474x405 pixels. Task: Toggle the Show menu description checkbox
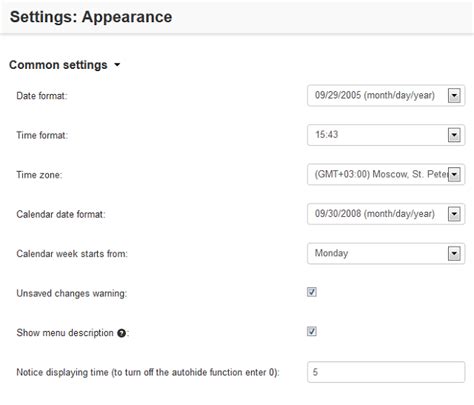click(312, 332)
